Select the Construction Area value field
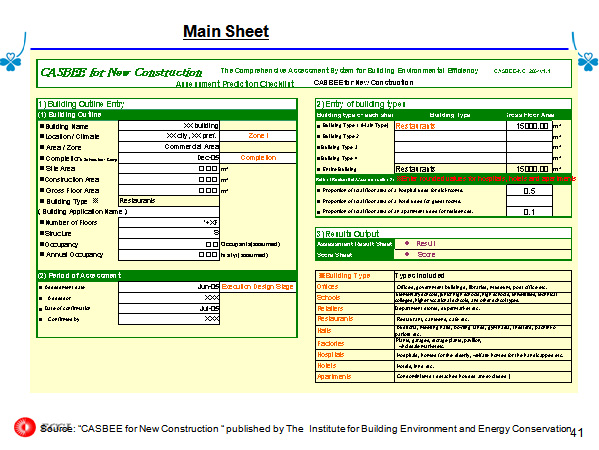Viewport: 599px width, 450px height. click(x=169, y=180)
